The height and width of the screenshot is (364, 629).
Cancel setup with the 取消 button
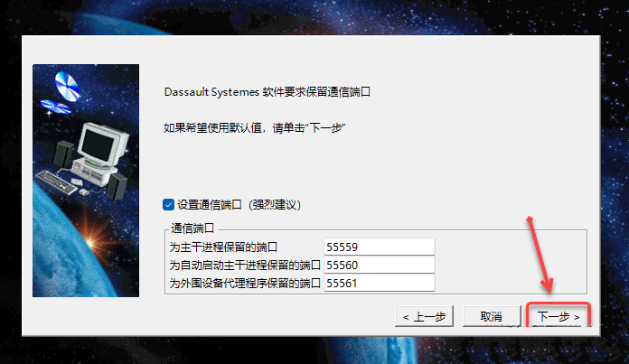492,316
